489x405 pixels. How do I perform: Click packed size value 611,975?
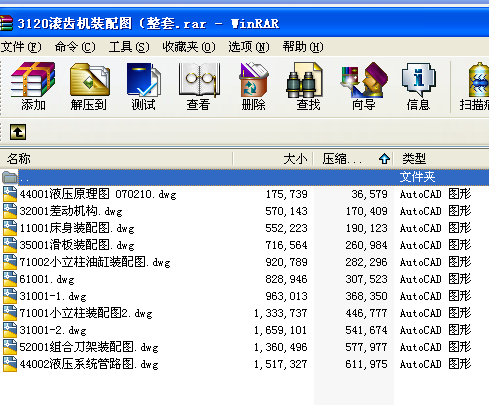pos(366,364)
